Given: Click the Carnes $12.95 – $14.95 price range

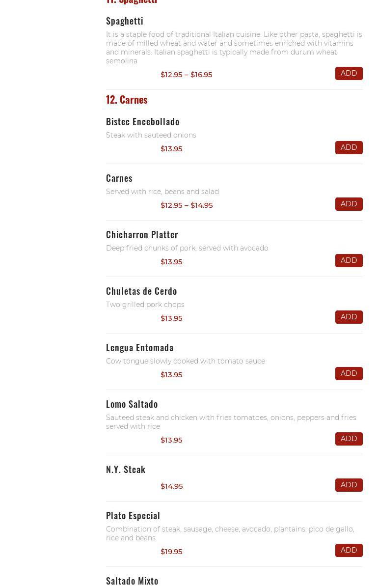Looking at the screenshot, I should tap(187, 205).
